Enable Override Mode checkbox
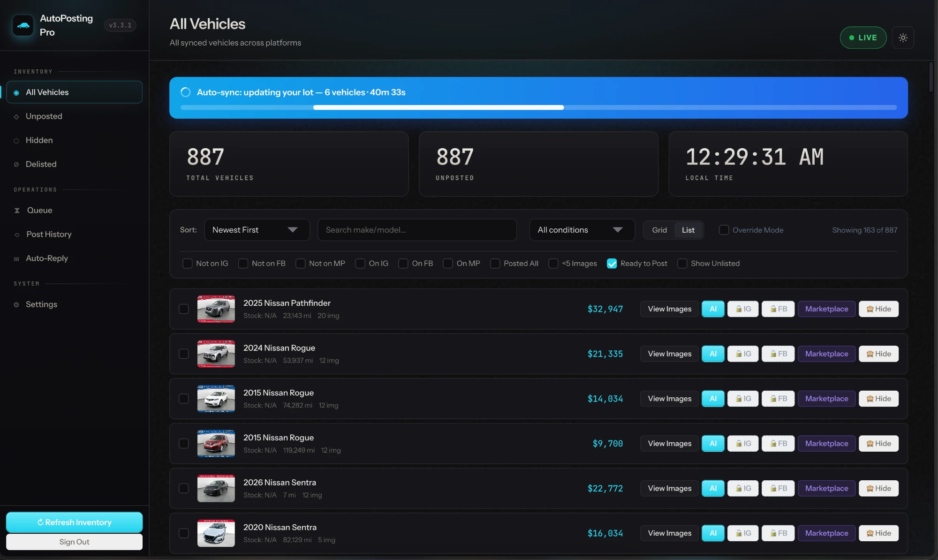Image resolution: width=938 pixels, height=560 pixels. 724,230
